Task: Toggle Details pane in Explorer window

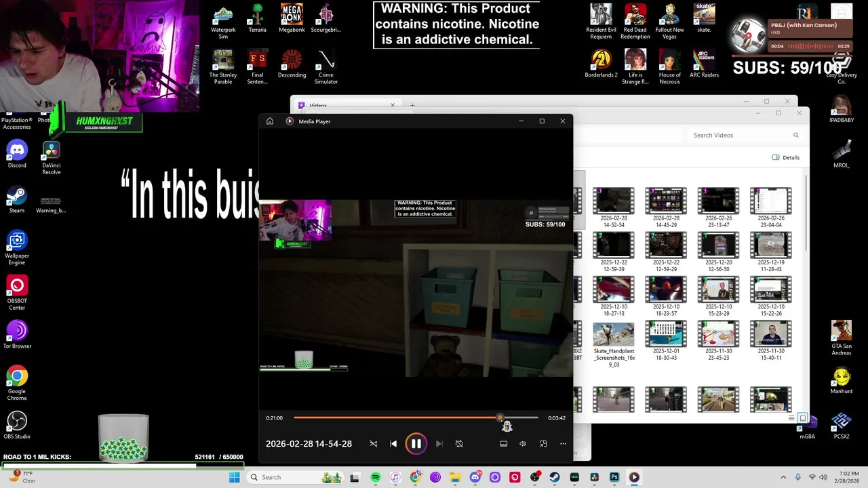Action: pos(786,157)
